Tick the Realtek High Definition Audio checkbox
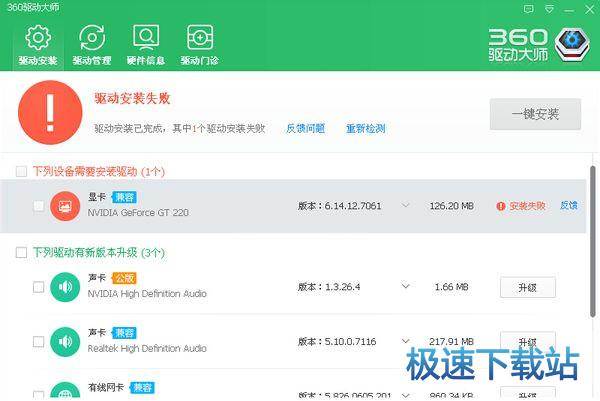 coord(39,341)
